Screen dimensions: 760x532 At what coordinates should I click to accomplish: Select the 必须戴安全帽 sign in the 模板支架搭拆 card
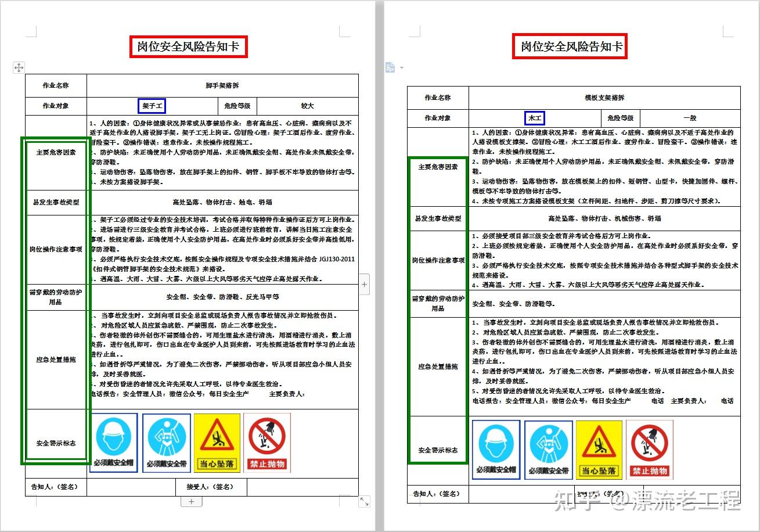pyautogui.click(x=496, y=450)
